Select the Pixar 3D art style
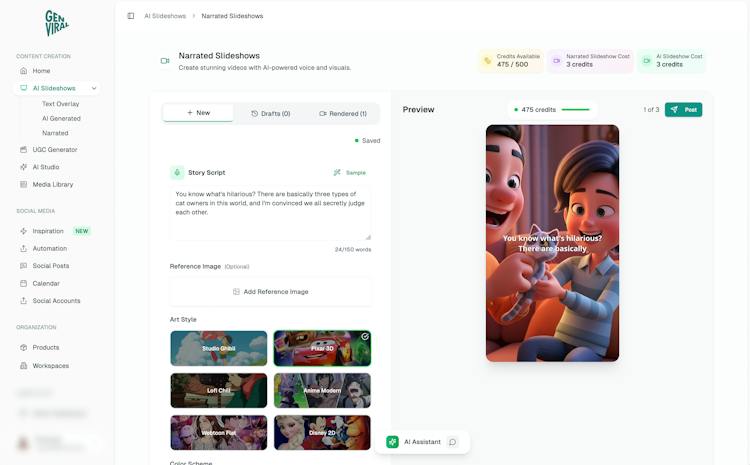Viewport: 750px width, 465px height. (x=322, y=348)
